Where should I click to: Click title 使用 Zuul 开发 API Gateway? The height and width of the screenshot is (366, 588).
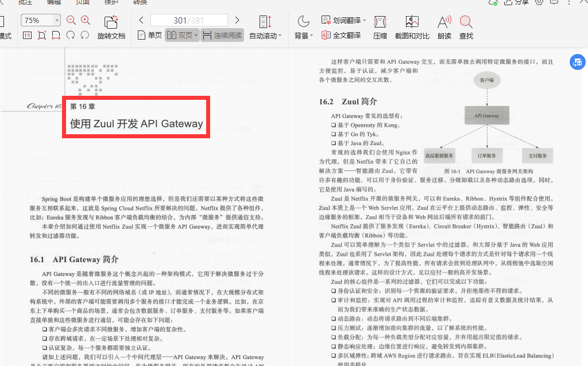pyautogui.click(x=137, y=123)
